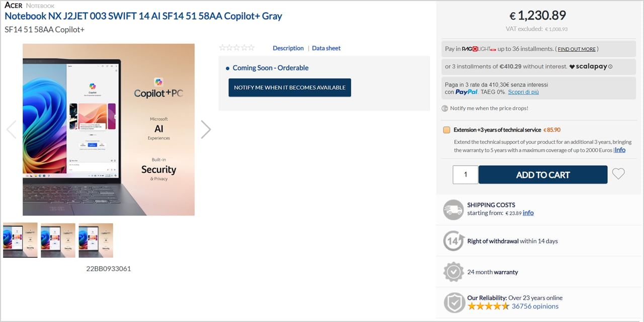Click the quantity input field
Image resolution: width=644 pixels, height=322 pixels.
(465, 175)
